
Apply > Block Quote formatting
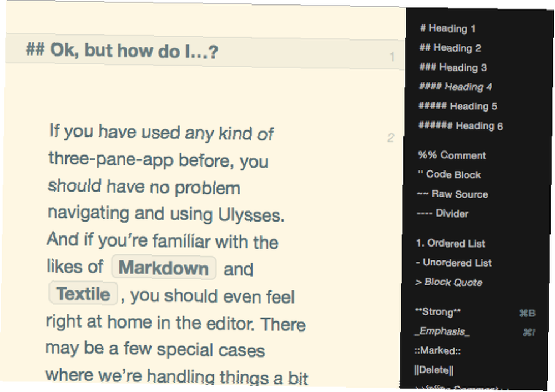click(x=448, y=282)
